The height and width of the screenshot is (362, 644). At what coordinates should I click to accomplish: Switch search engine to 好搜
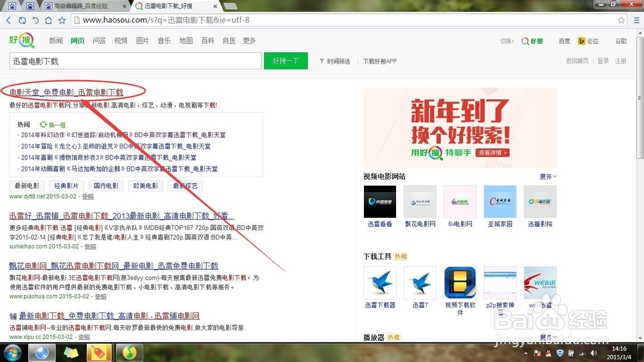pos(533,41)
